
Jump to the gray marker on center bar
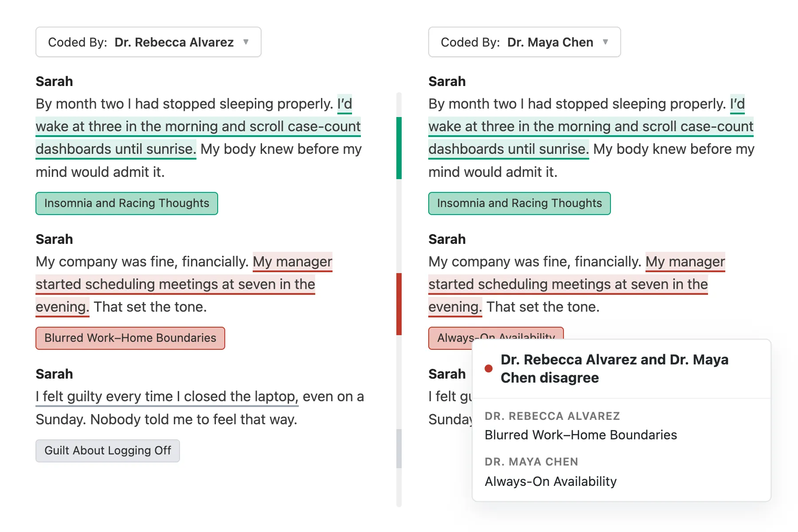pyautogui.click(x=399, y=449)
